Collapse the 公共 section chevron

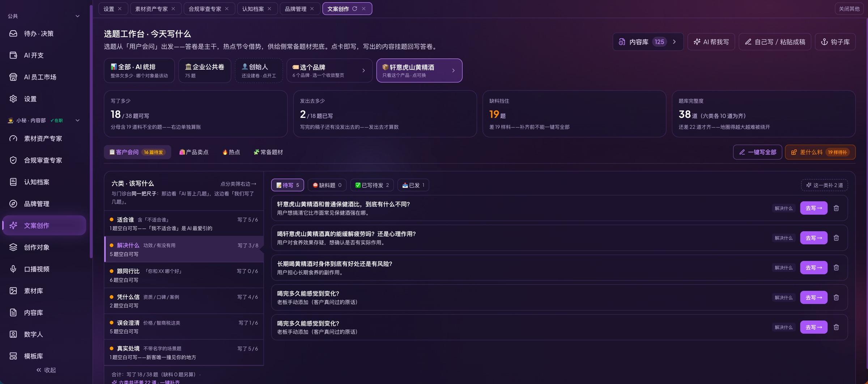click(x=77, y=16)
